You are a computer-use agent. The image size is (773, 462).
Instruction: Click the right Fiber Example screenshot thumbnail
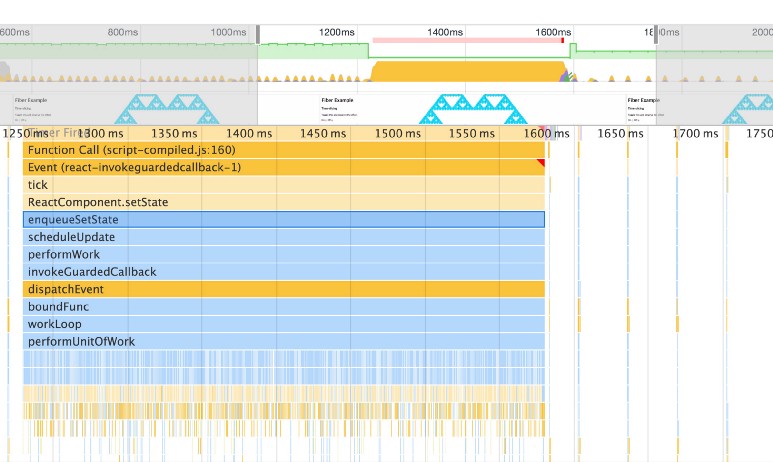(x=700, y=108)
